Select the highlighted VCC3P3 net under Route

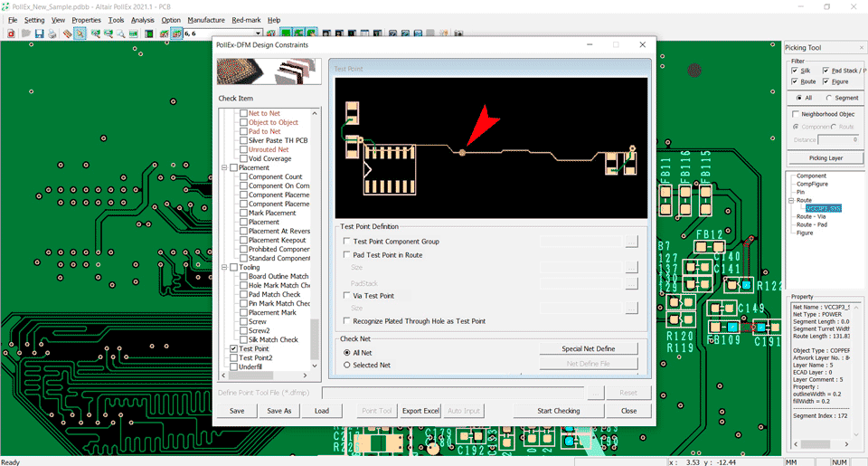[823, 208]
